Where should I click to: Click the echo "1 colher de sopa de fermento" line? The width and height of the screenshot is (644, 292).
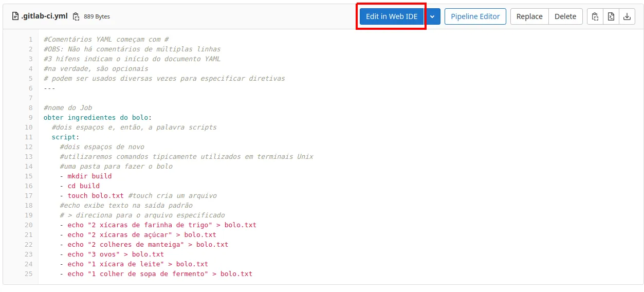(156, 274)
